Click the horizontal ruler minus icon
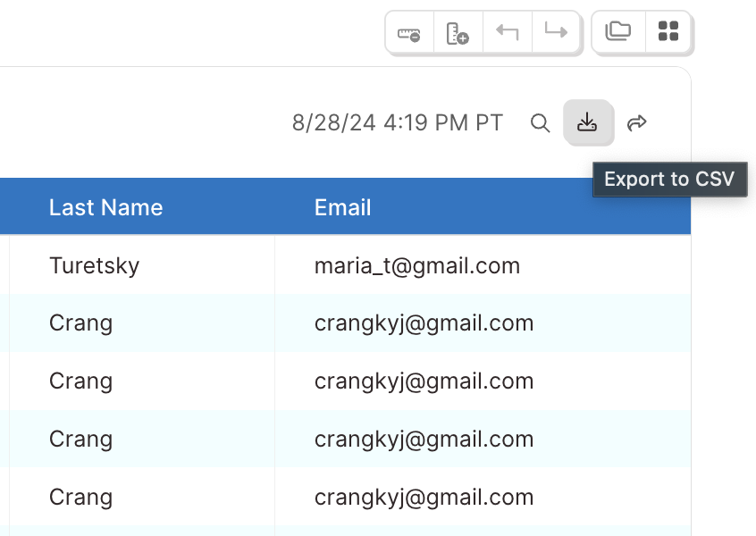 [409, 33]
